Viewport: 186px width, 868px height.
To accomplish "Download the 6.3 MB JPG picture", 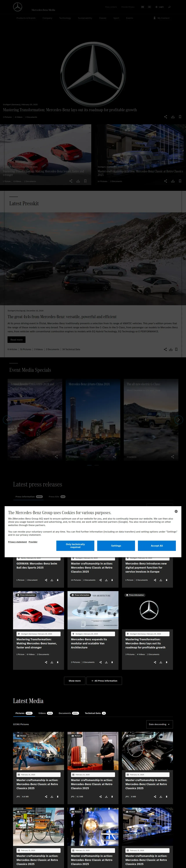I will point(106,797).
